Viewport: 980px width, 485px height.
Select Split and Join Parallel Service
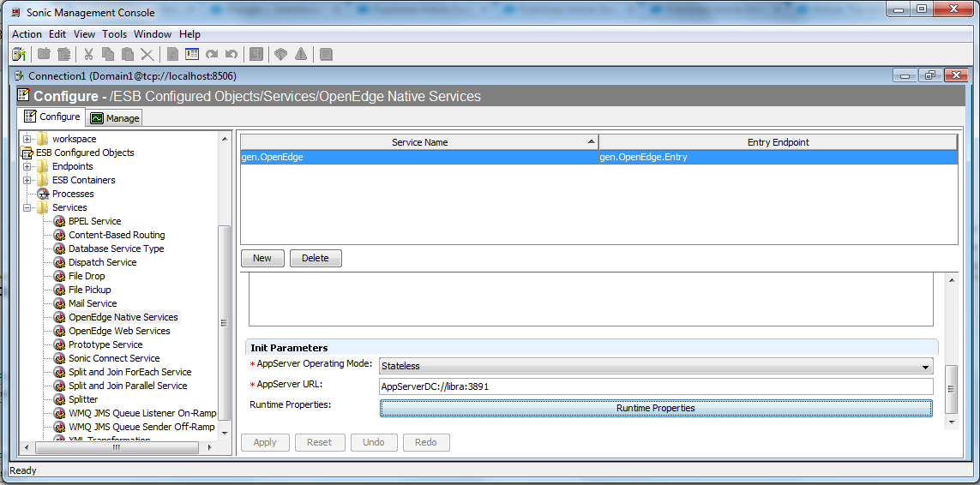128,386
